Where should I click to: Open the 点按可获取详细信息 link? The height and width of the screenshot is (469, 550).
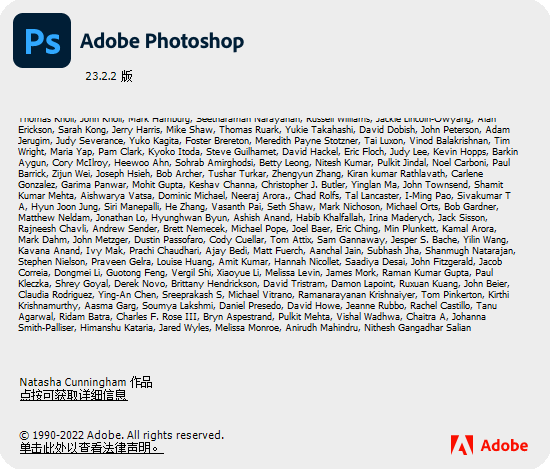coord(74,395)
